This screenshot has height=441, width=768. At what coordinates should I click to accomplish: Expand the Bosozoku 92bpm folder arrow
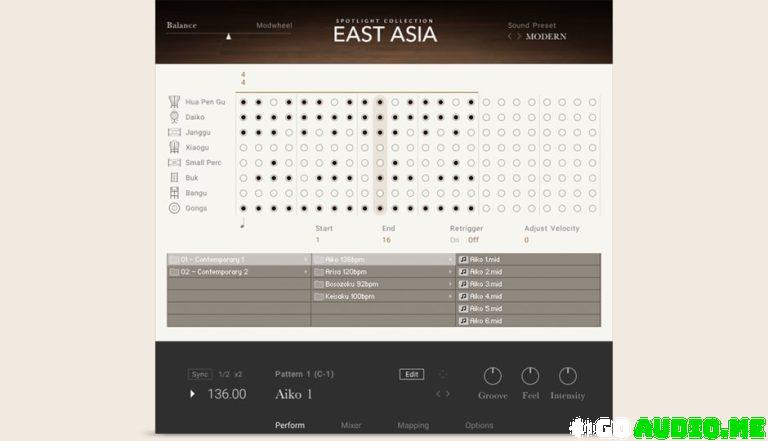pos(450,284)
